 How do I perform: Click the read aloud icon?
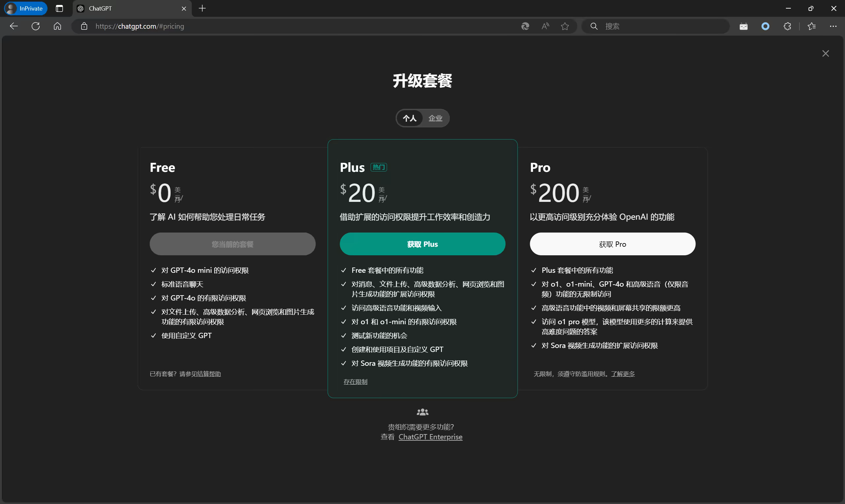[545, 26]
